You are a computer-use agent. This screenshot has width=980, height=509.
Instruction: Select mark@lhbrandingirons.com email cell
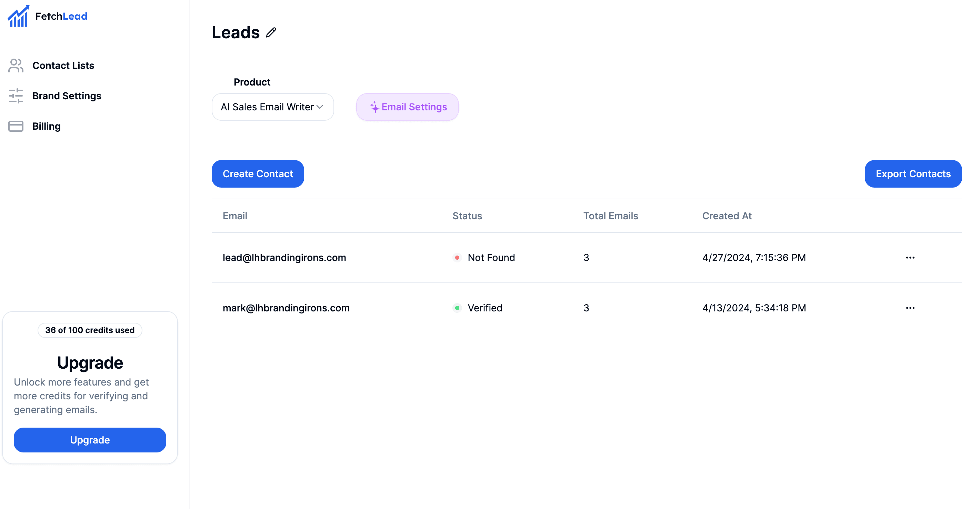[286, 308]
